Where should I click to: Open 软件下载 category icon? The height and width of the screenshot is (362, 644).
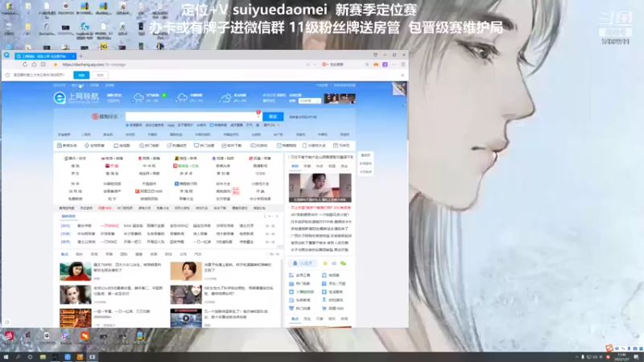pos(232,146)
